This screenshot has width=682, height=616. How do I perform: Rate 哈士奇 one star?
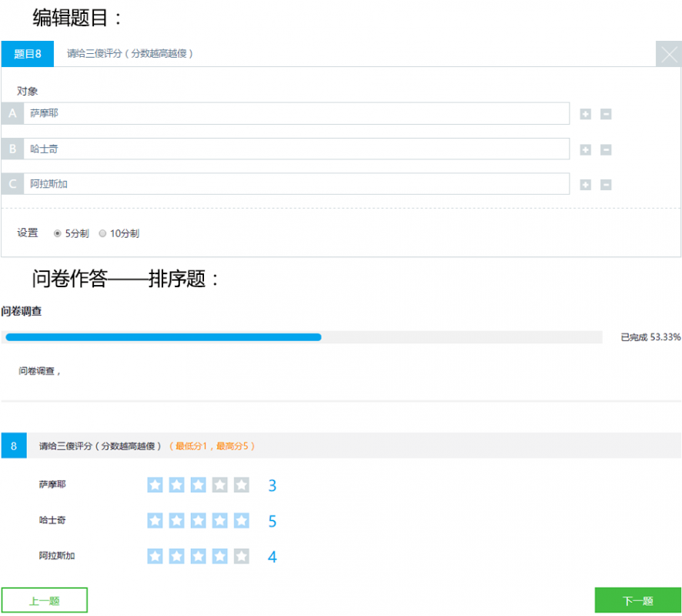point(155,521)
